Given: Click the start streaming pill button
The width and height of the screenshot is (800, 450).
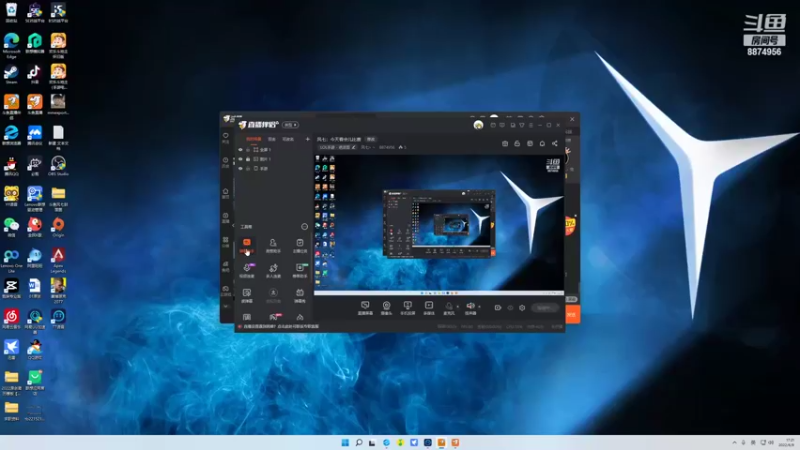Looking at the screenshot, I should point(544,308).
